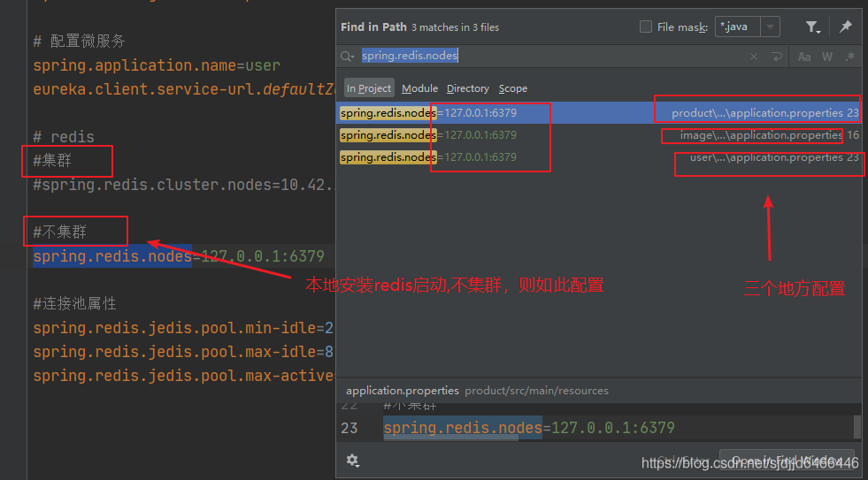Click #spring.redis.cluster.nodes commented line in editor
This screenshot has height=480, width=868.
click(184, 184)
